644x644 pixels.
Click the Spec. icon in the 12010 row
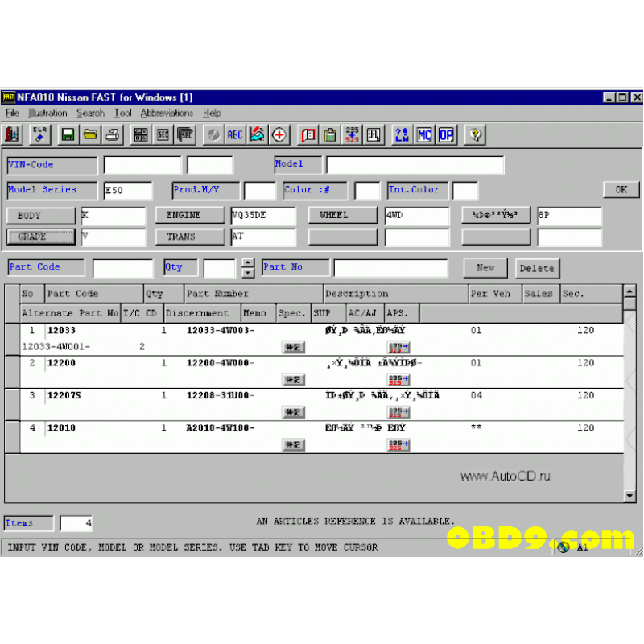pos(293,445)
